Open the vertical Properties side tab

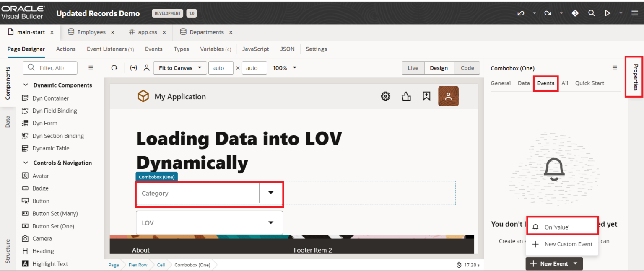tap(636, 77)
